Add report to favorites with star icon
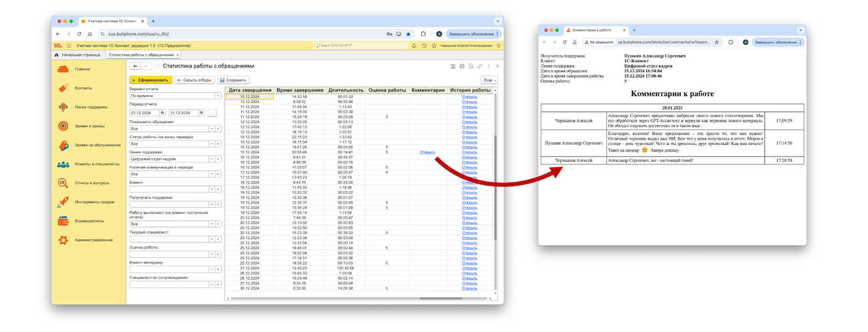Screen dimensions: 868x332 click(158, 66)
